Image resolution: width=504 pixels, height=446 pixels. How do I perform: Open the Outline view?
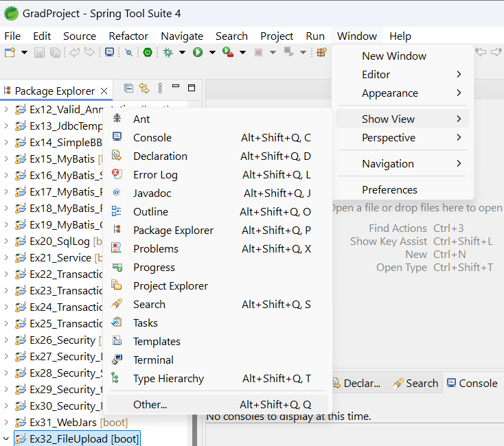pos(217,212)
